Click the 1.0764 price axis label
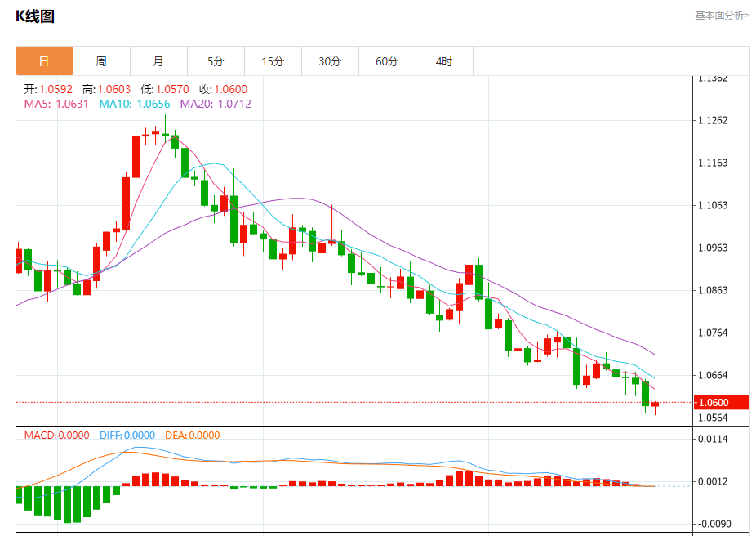This screenshot has height=536, width=756. tap(713, 333)
